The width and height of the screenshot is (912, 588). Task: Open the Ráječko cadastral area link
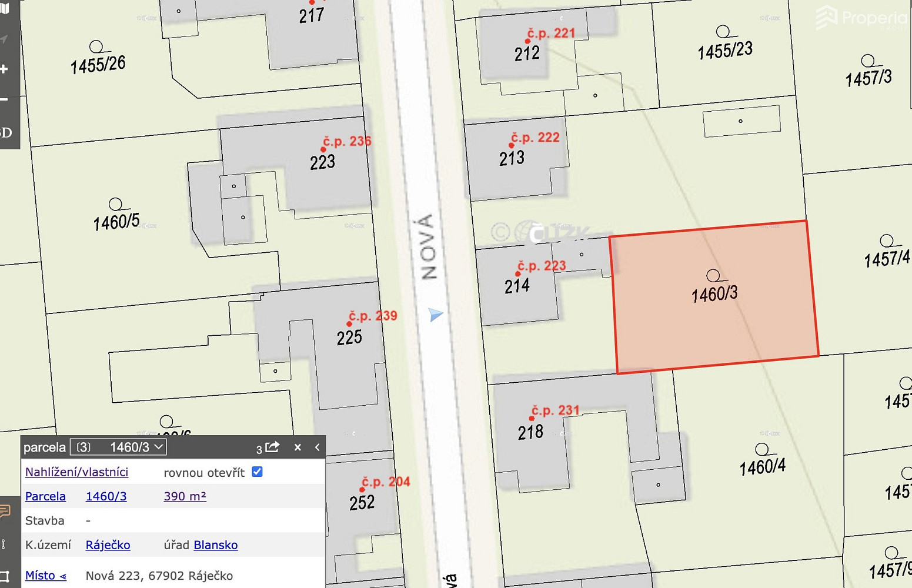tap(108, 545)
